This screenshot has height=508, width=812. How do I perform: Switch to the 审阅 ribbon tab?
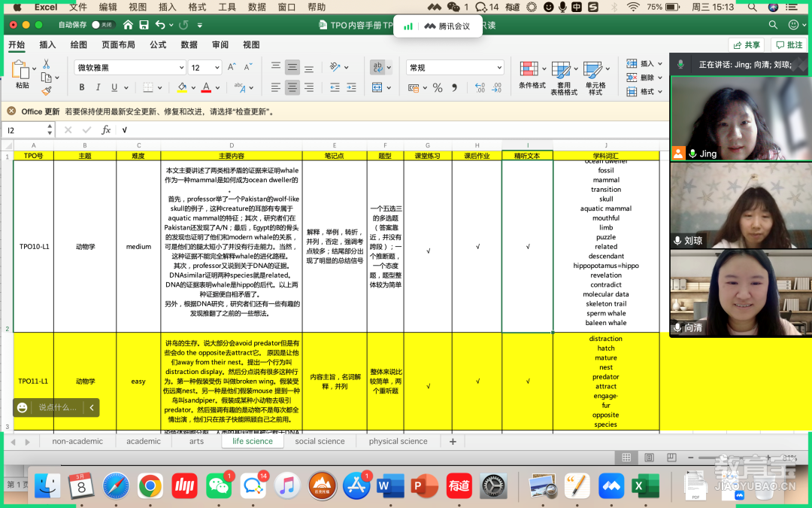pyautogui.click(x=220, y=44)
